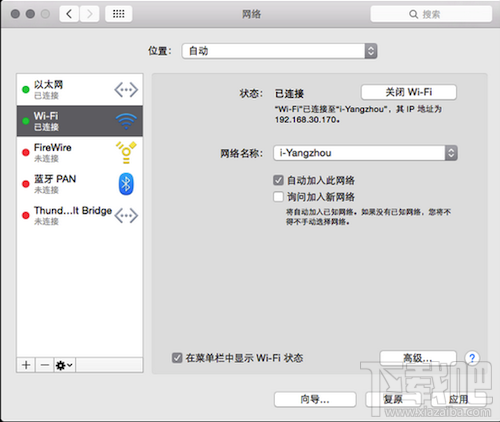
Task: Select 以太网 in the service list
Action: [x=80, y=90]
